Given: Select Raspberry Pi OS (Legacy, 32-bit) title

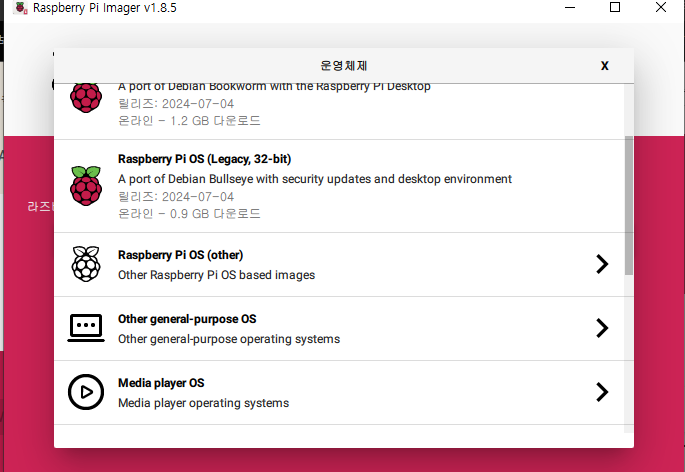Looking at the screenshot, I should tap(204, 159).
